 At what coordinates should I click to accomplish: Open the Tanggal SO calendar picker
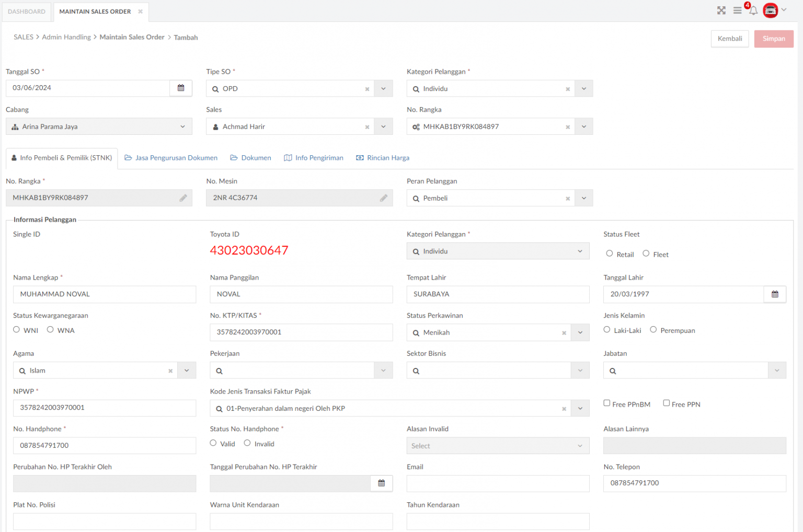[x=180, y=88]
